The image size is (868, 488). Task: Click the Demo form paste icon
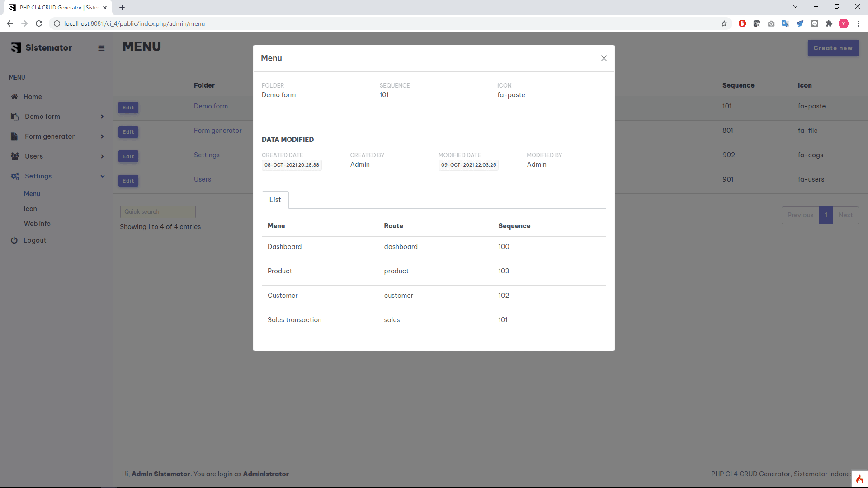[x=14, y=117]
